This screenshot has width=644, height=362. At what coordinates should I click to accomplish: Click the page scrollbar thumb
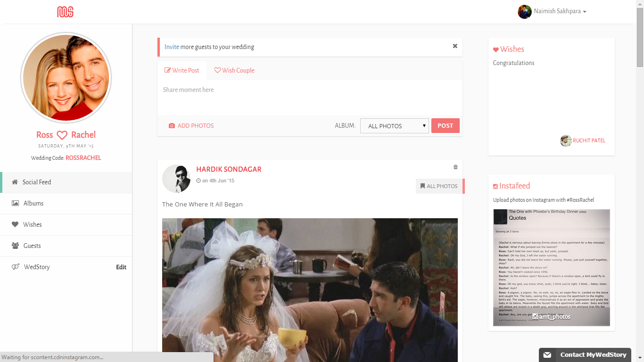(x=640, y=38)
